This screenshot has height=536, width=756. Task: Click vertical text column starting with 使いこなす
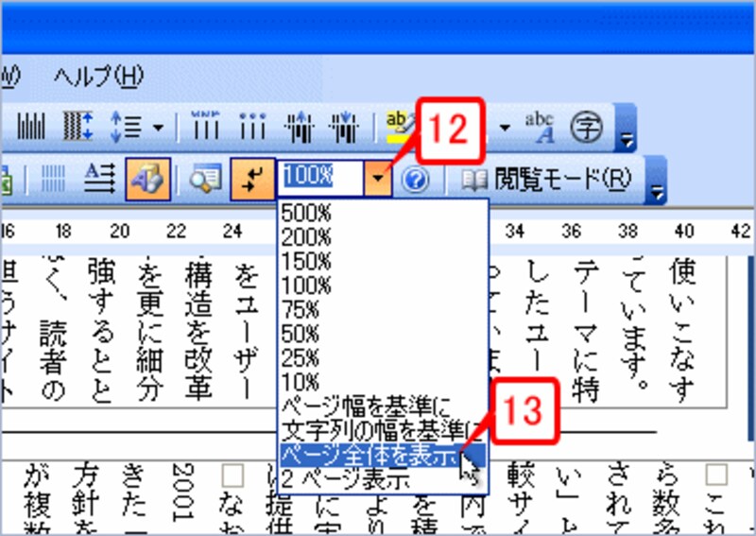pyautogui.click(x=682, y=330)
